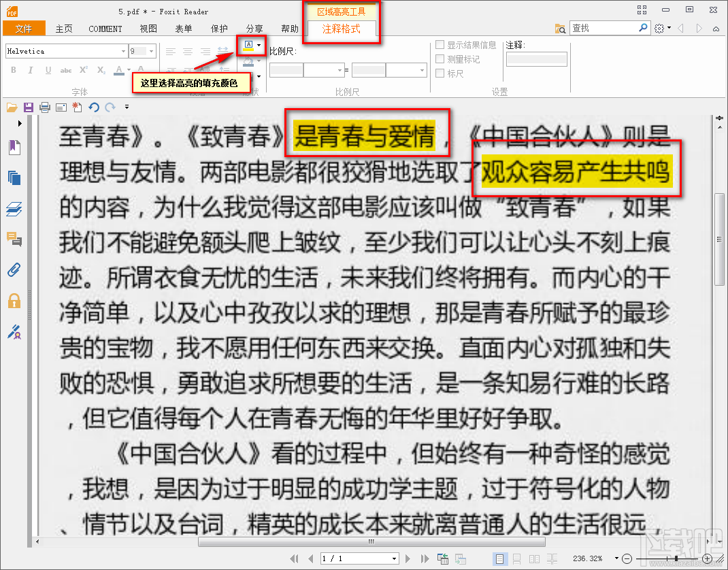Open the Pages thumbnail panel
This screenshot has height=570, width=728.
14,178
